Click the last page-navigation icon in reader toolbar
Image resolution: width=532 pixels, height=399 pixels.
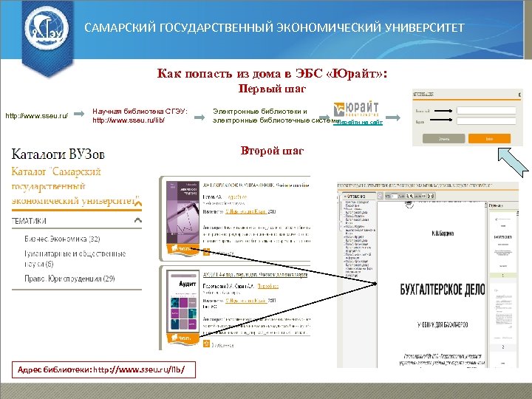click(433, 196)
